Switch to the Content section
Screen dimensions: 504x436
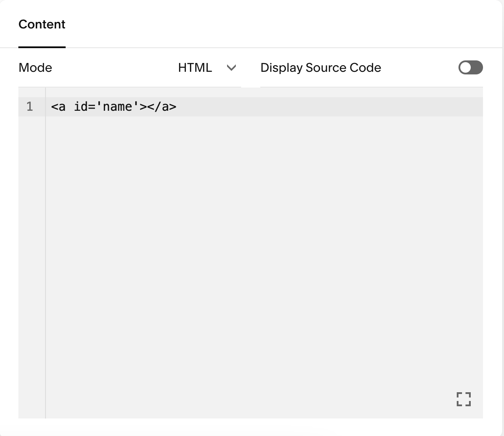(x=42, y=25)
